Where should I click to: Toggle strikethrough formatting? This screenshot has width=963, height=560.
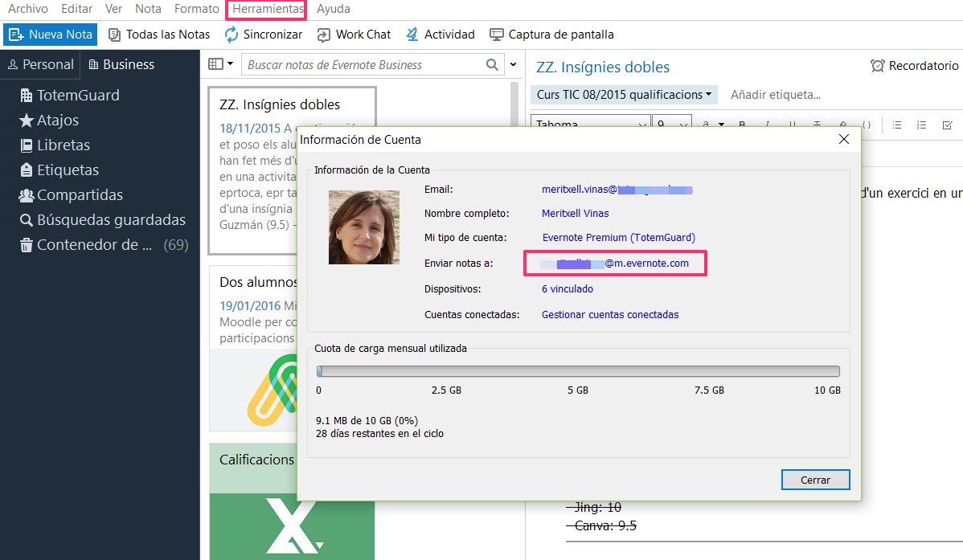pyautogui.click(x=817, y=124)
